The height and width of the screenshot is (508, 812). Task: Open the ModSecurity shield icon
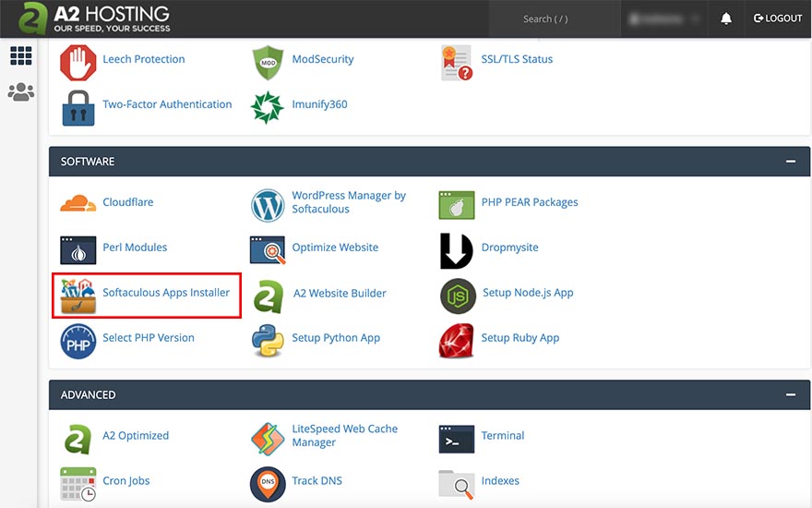(268, 63)
